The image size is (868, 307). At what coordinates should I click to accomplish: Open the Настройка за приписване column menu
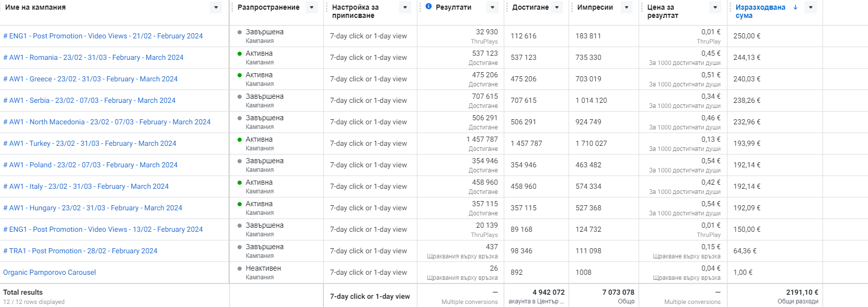tap(405, 7)
